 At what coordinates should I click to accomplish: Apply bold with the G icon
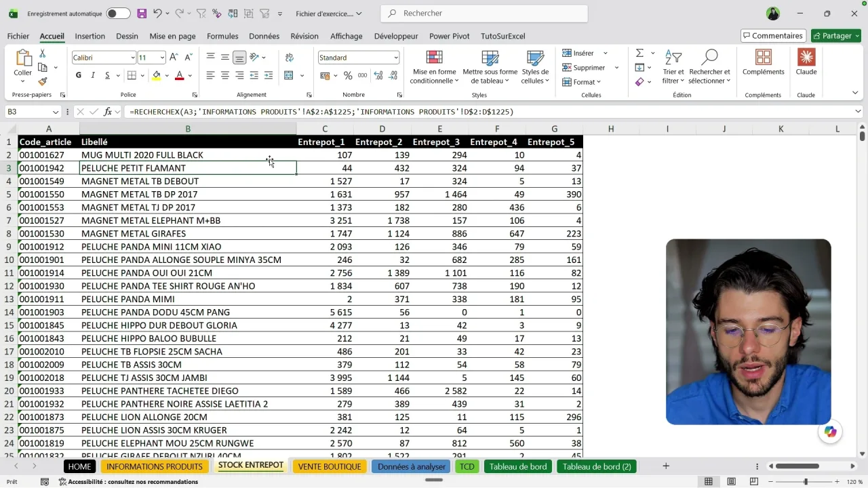(x=79, y=75)
